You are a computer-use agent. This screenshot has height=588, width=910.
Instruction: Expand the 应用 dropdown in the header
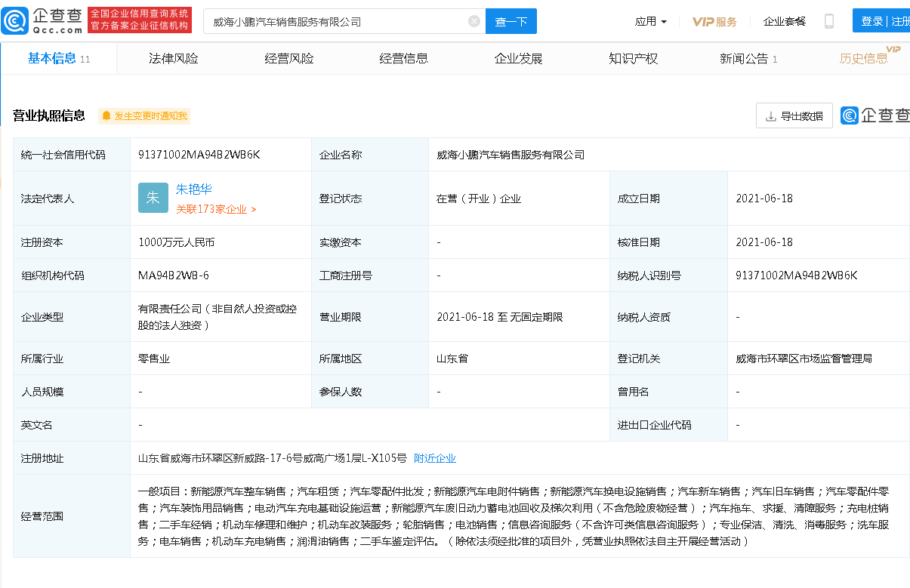click(650, 21)
